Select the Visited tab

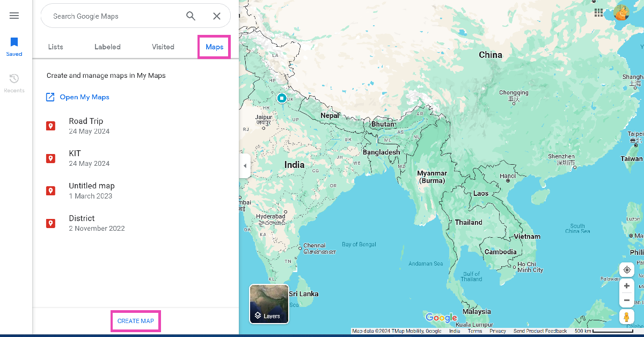[163, 47]
